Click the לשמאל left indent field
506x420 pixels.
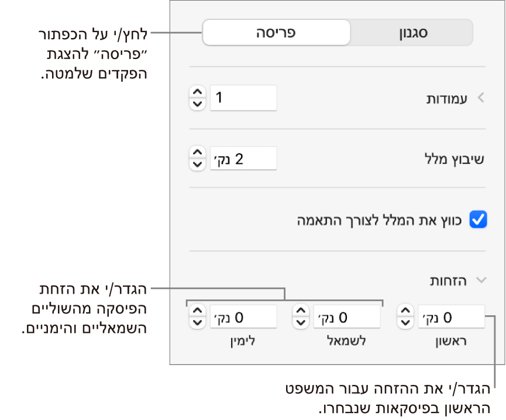coord(346,317)
